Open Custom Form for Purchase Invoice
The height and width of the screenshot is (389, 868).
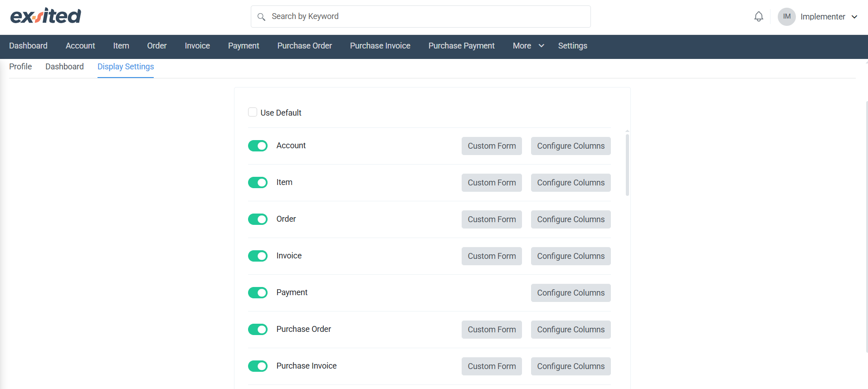tap(492, 366)
